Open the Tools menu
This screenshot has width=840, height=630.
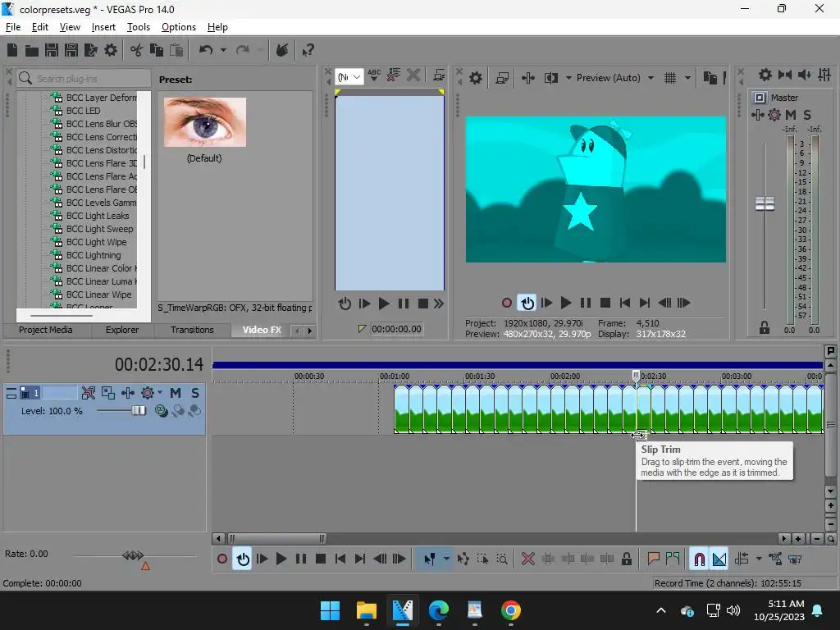pos(138,27)
